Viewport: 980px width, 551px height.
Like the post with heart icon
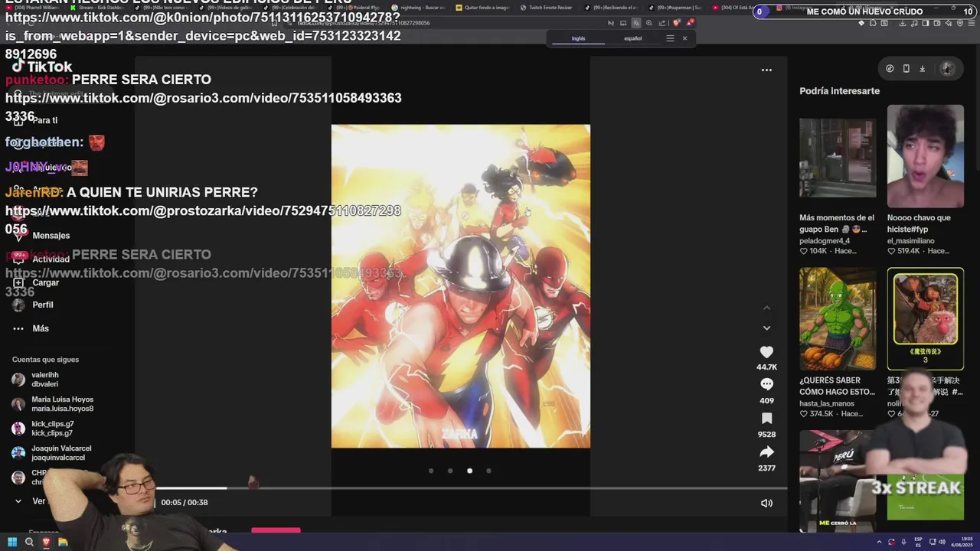(x=766, y=352)
